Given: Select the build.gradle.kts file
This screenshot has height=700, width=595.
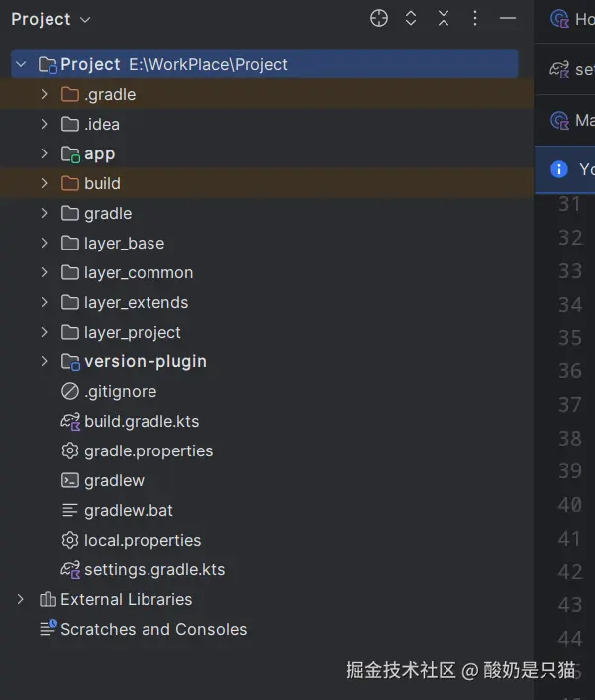Looking at the screenshot, I should tap(142, 421).
